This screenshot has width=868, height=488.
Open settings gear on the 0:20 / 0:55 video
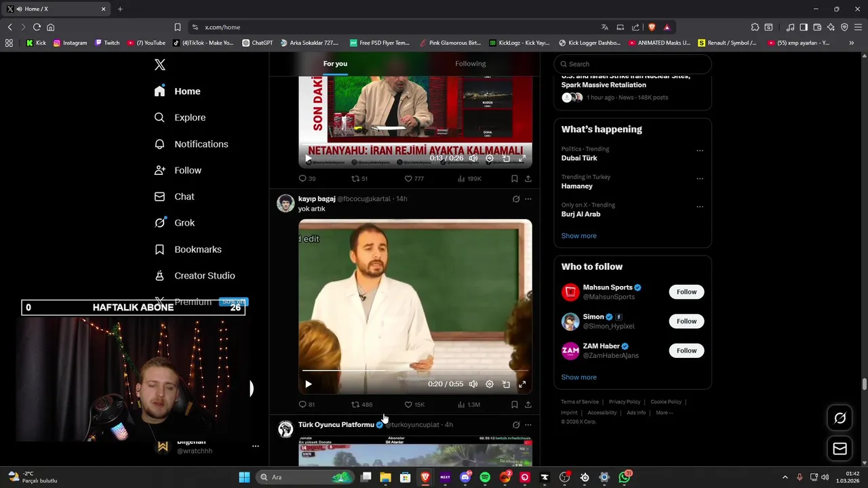[x=490, y=384]
